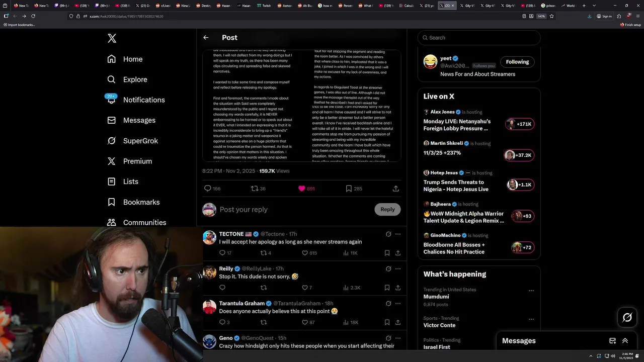Click the Grok floating button
644x362 pixels.
pos(627,317)
